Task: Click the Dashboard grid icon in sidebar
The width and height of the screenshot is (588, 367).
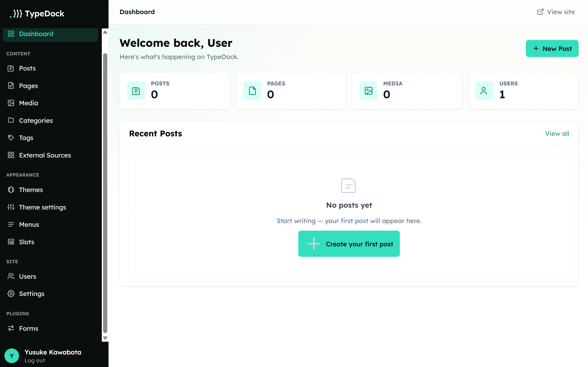Action: tap(11, 34)
